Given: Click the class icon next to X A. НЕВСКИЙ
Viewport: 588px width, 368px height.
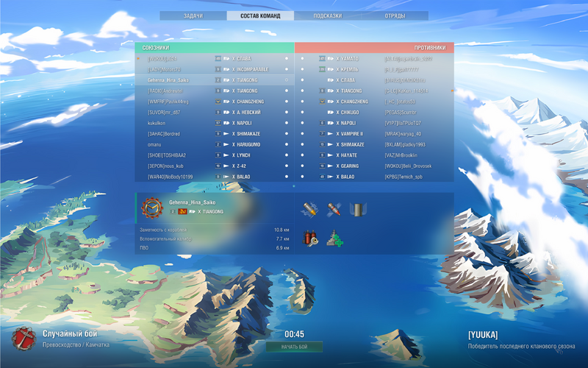Looking at the screenshot, I should point(226,113).
